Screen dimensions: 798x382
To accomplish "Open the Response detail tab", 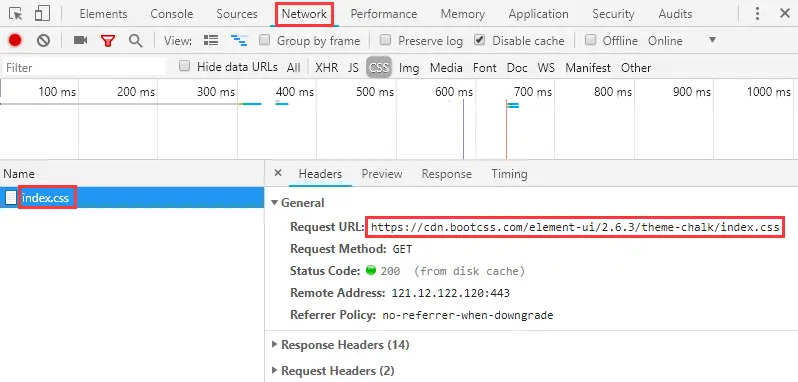I will (446, 174).
